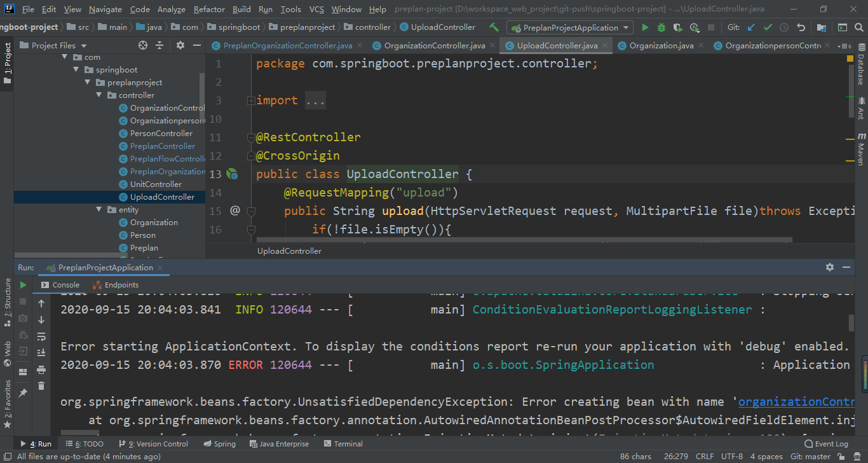This screenshot has height=463, width=868.
Task: Click Git: master branch in status bar
Action: 810,456
